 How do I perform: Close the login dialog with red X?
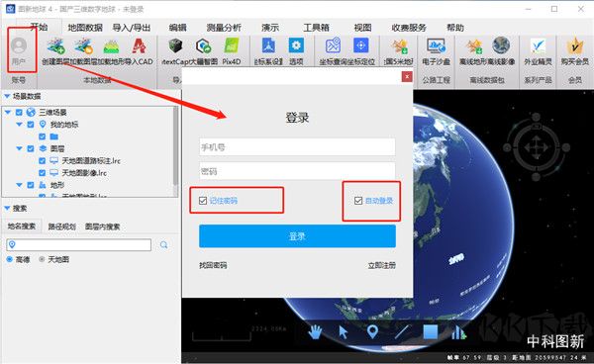407,77
